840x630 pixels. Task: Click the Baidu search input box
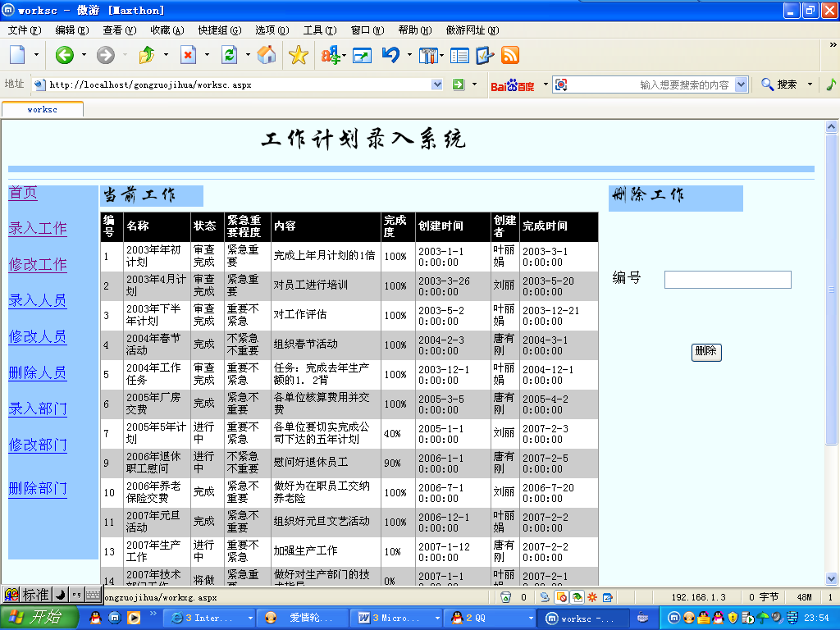pos(651,84)
